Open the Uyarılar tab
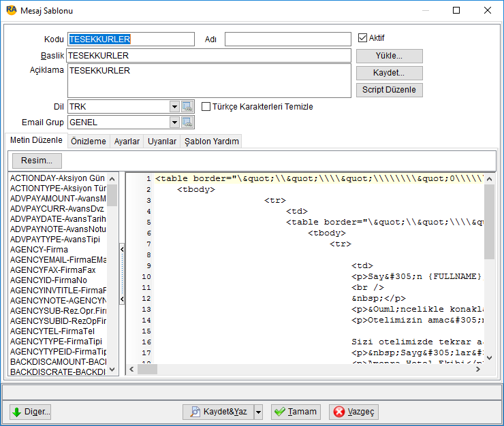The height and width of the screenshot is (426, 504). pyautogui.click(x=162, y=142)
